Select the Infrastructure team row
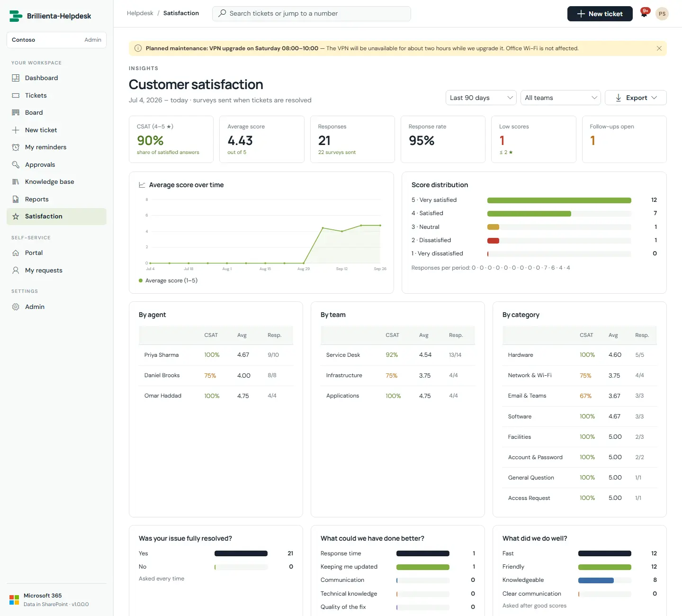The height and width of the screenshot is (616, 682). coord(398,375)
